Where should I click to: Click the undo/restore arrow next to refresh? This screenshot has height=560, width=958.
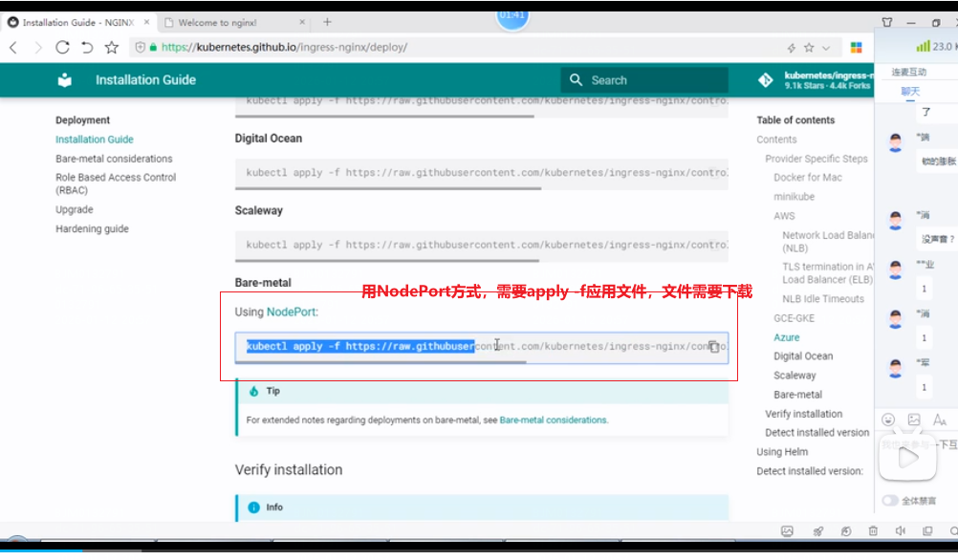point(87,48)
